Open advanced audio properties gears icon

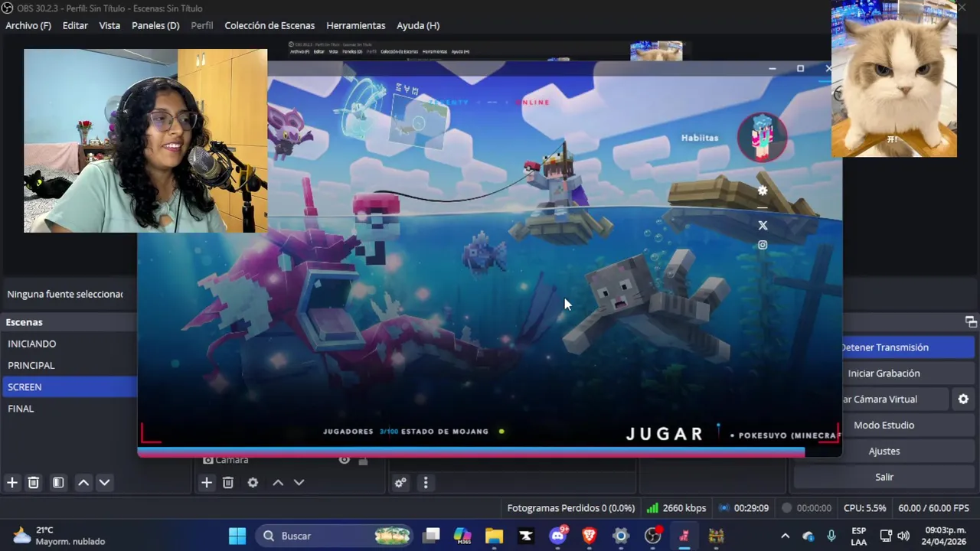[x=400, y=482]
